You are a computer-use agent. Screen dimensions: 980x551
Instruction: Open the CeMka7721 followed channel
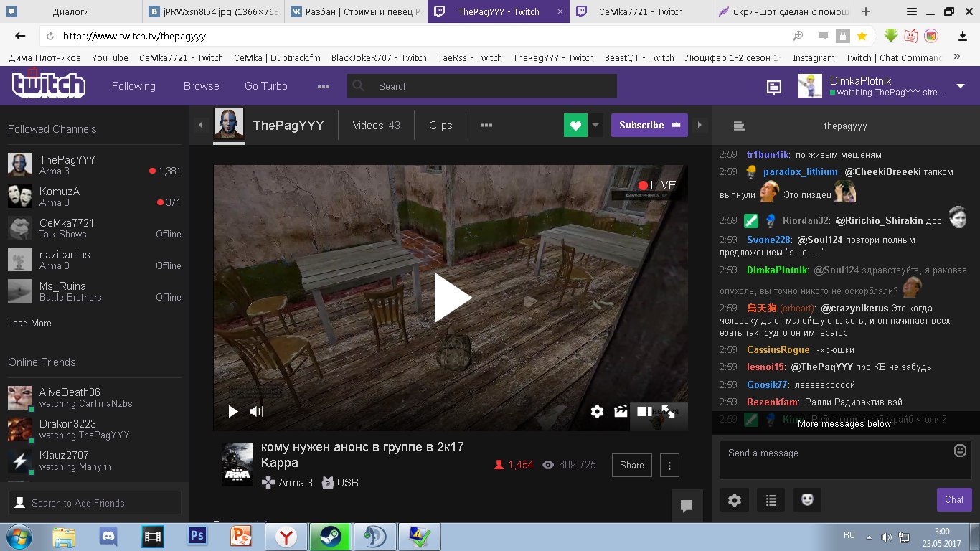click(95, 228)
